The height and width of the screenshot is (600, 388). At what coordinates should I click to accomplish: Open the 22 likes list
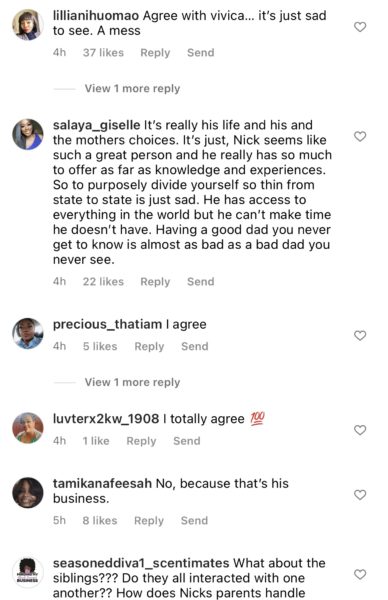point(103,282)
